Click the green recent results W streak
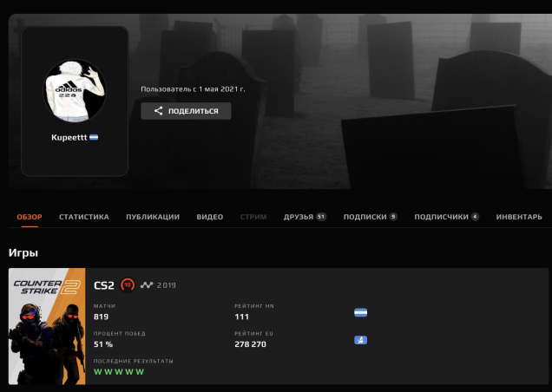This screenshot has height=392, width=552. [119, 371]
